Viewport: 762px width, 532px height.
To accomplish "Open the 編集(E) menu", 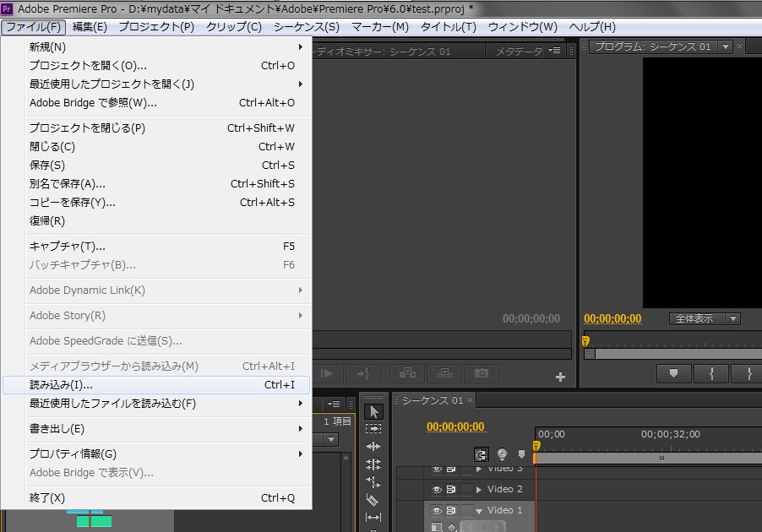I will pyautogui.click(x=90, y=27).
